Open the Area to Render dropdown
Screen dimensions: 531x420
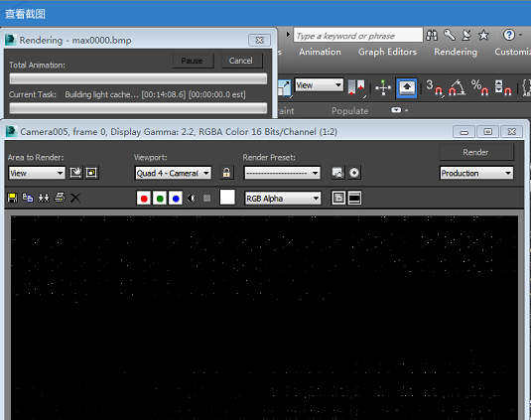point(37,173)
